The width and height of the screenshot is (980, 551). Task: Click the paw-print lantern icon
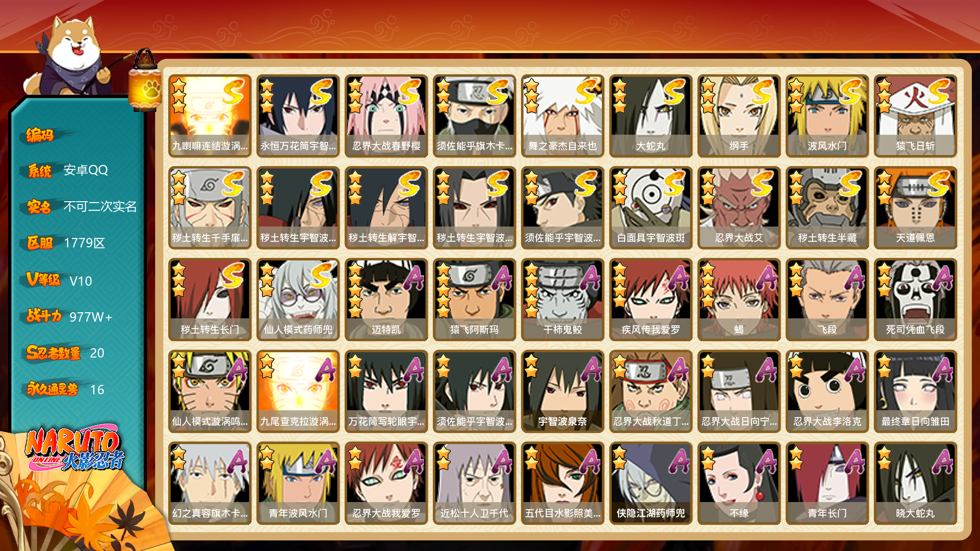(145, 82)
